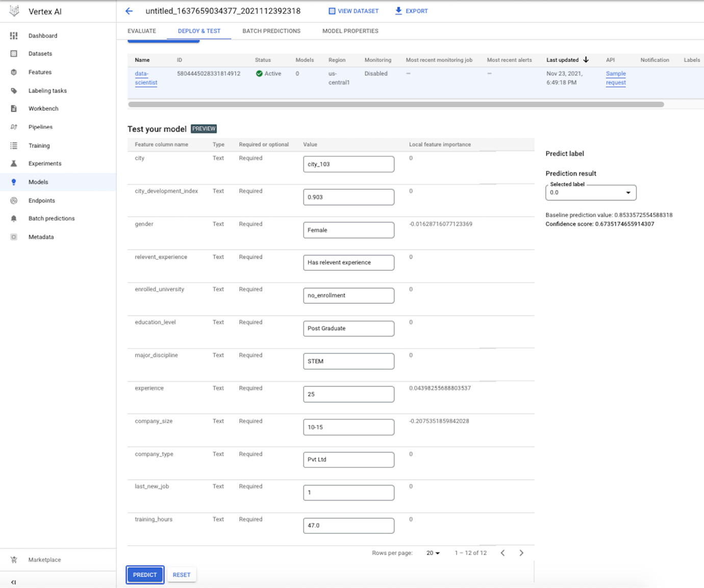Go back using the left arrow
This screenshot has width=704, height=588.
129,11
